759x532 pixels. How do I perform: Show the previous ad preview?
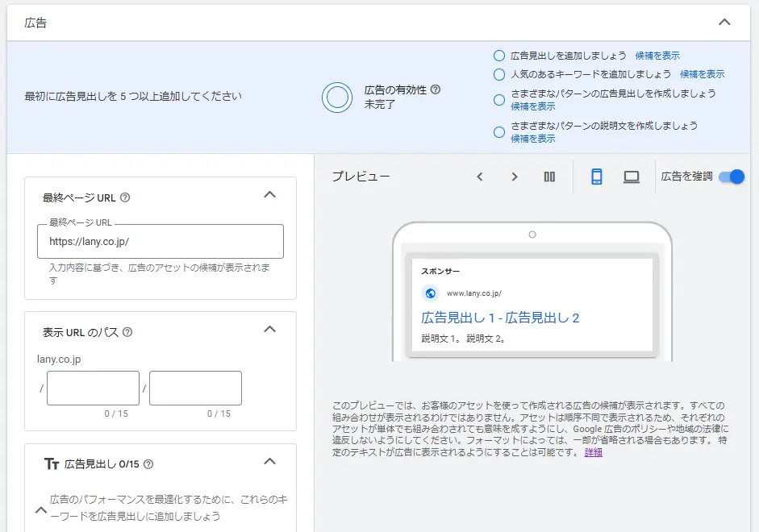click(480, 176)
